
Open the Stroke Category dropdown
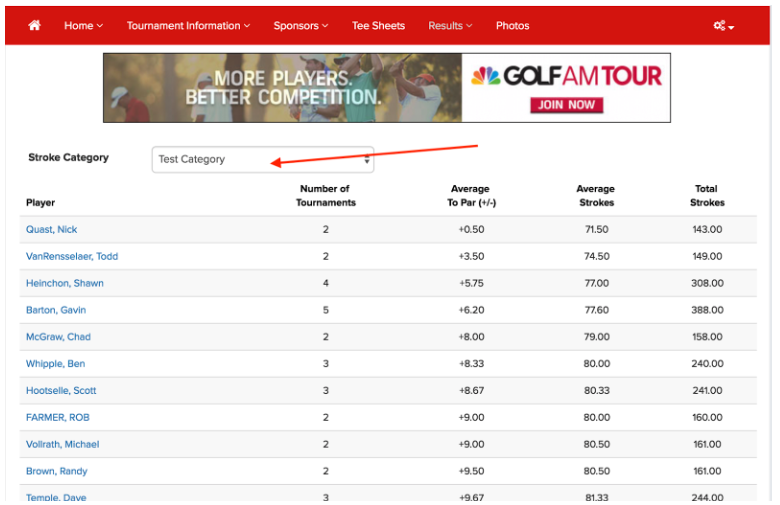click(x=263, y=160)
